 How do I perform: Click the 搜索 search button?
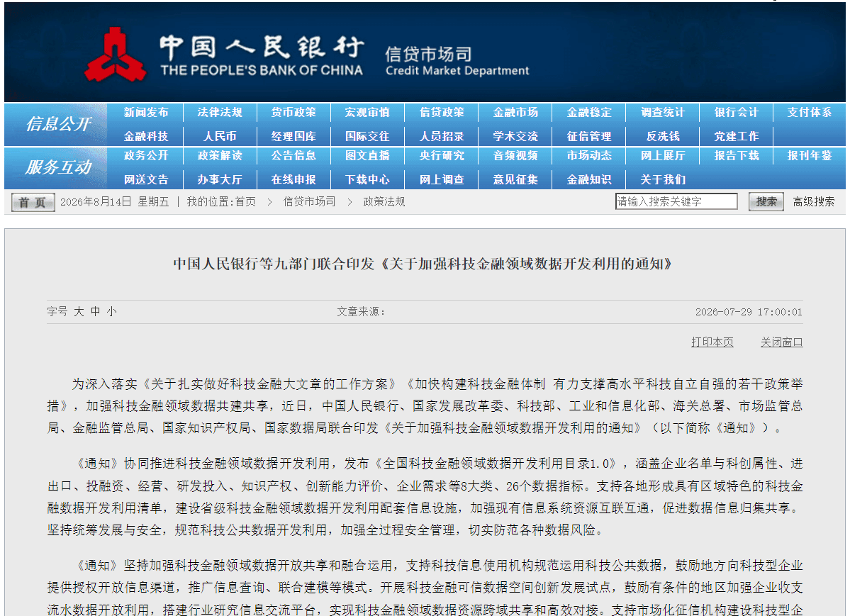tap(766, 202)
